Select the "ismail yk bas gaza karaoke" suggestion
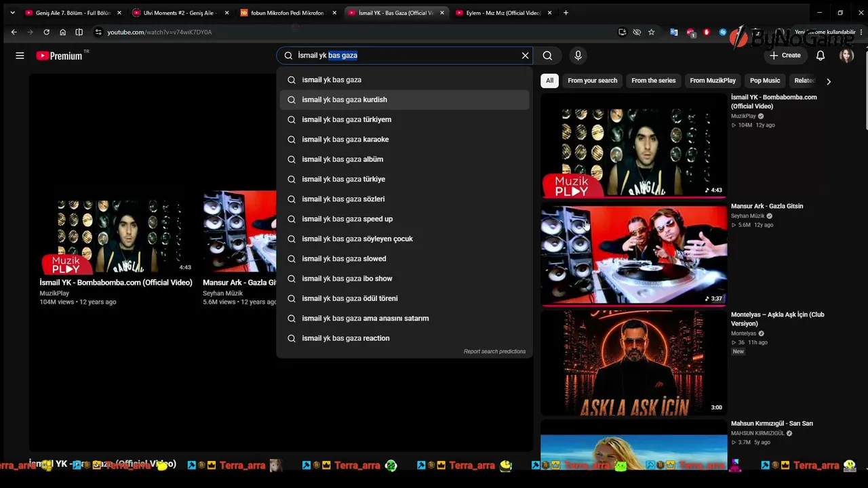Viewport: 868px width, 488px height. point(404,140)
